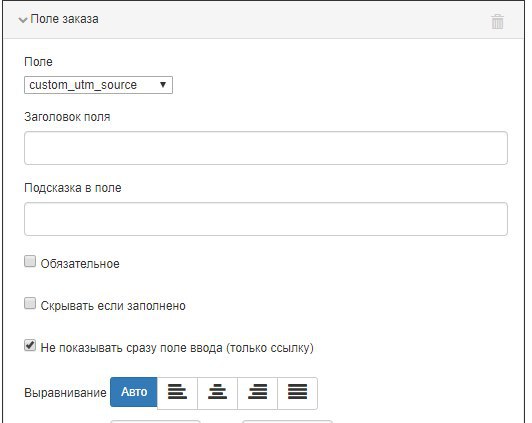Collapse the Поле заказа section chevron

pyautogui.click(x=23, y=20)
